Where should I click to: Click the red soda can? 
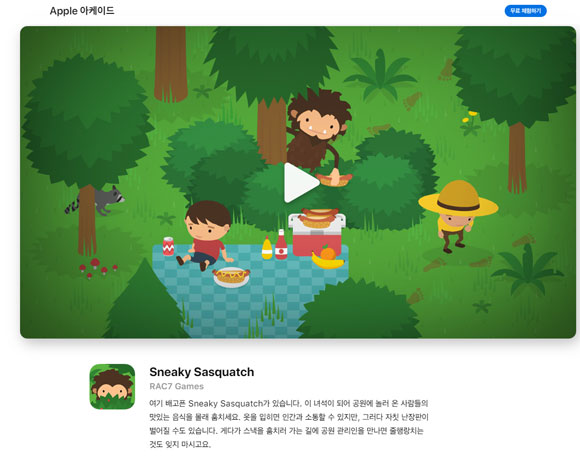[168, 246]
